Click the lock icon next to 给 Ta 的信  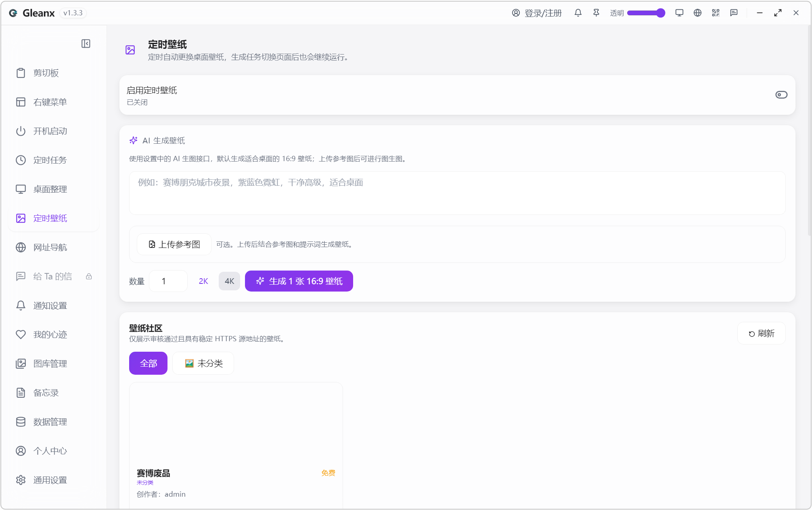pos(89,277)
